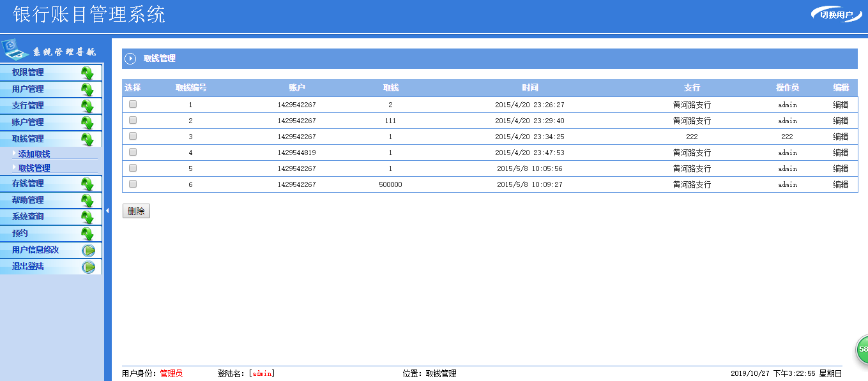
Task: Click the green arrow icon beside 用户管理
Action: pos(88,89)
